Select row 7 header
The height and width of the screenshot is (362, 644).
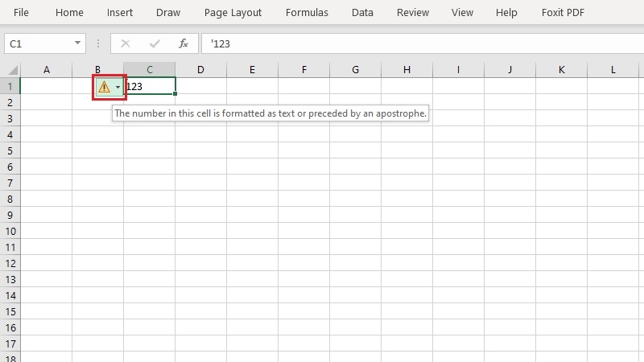point(10,183)
